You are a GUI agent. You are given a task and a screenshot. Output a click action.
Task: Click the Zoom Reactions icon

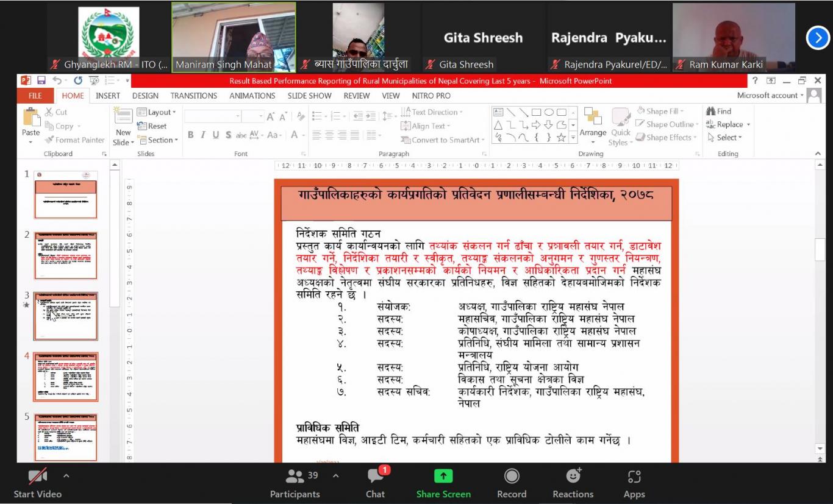pos(573,476)
